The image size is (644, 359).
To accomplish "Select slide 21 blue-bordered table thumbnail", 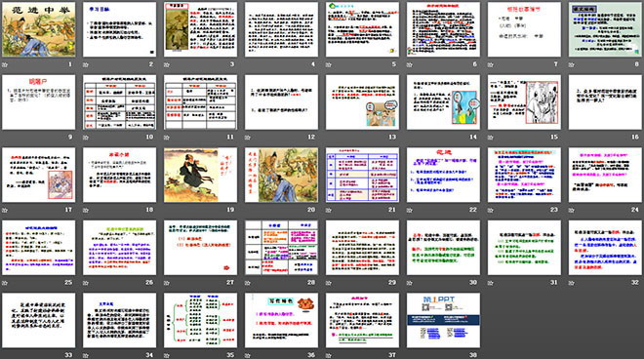I will [362, 175].
